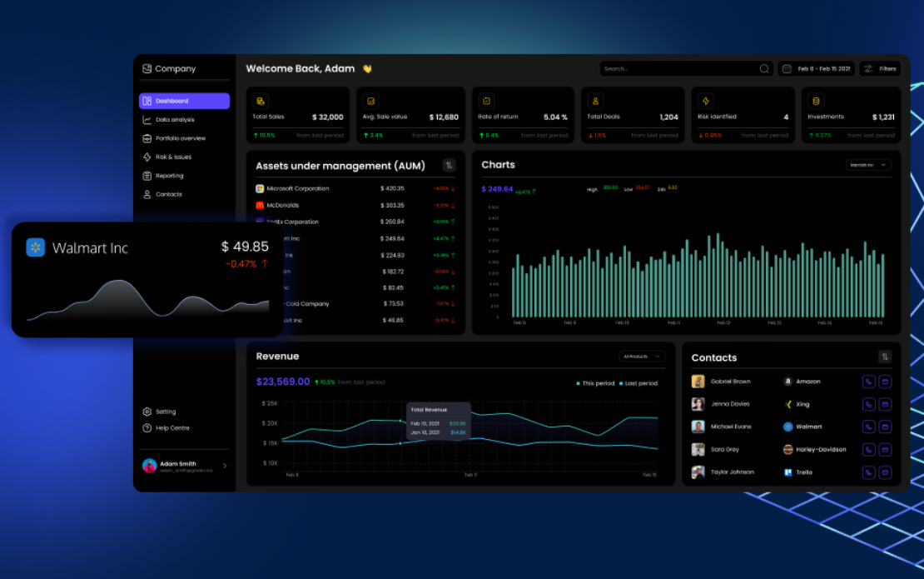Expand the Adam Smith profile chevron
Image resolution: width=924 pixels, height=579 pixels.
click(225, 466)
